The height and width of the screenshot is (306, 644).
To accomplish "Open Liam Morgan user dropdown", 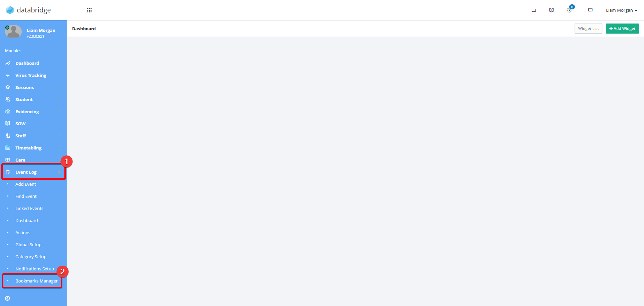I will point(621,10).
